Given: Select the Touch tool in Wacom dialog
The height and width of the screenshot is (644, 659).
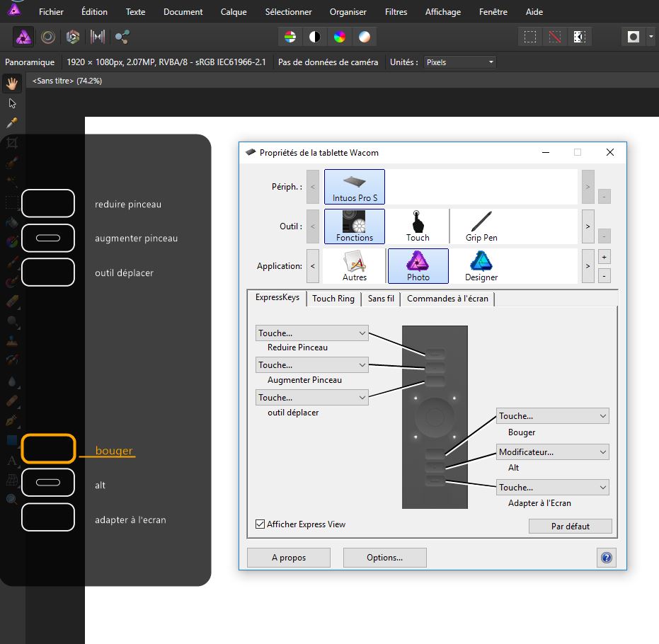Looking at the screenshot, I should click(418, 226).
